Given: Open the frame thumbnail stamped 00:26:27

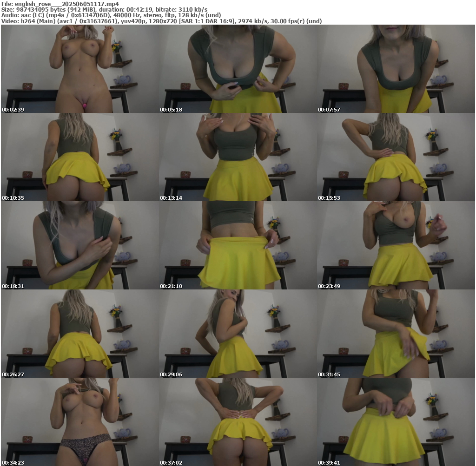Looking at the screenshot, I should [x=80, y=334].
